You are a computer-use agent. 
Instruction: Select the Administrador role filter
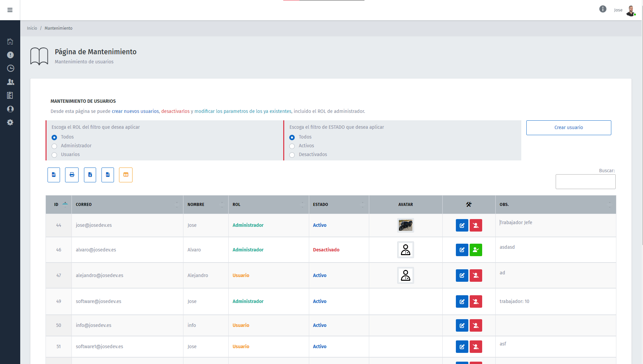point(54,146)
